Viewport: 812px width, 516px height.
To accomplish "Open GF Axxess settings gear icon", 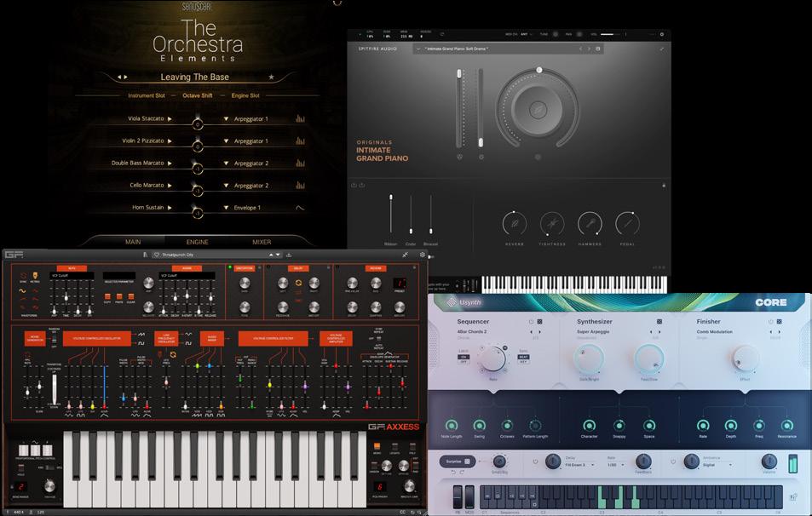I will (x=423, y=255).
